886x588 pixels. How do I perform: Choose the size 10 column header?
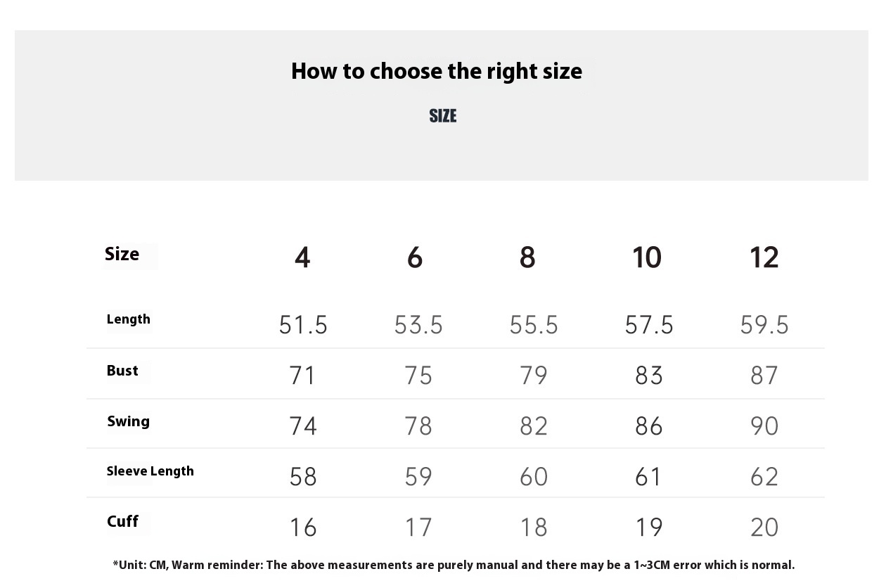647,257
